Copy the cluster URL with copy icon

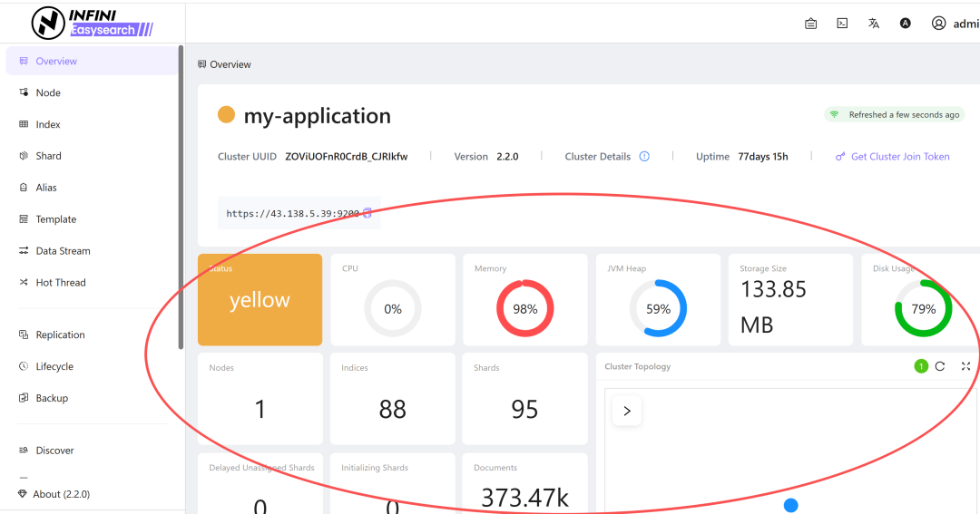click(367, 213)
